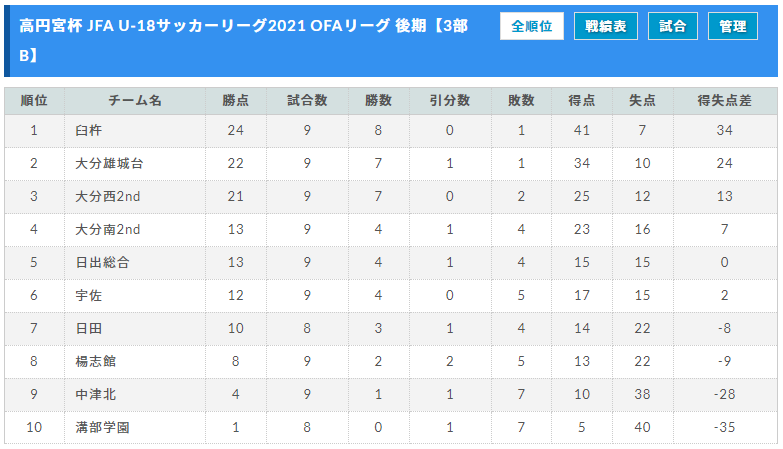The image size is (783, 449).
Task: Click the チーム名 column header
Action: click(135, 100)
